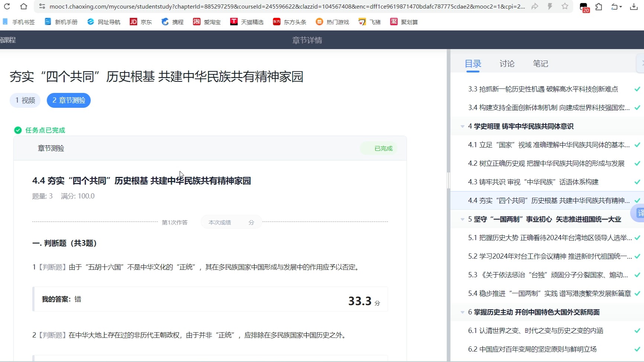Screen dimensions: 644x362
Task: Go back to 课程 link in header
Action: 7,40
